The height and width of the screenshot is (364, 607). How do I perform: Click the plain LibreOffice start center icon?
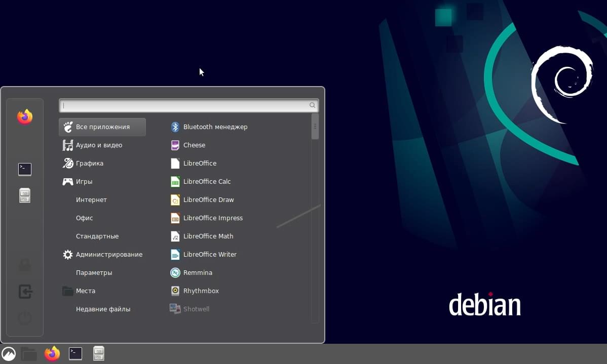pyautogui.click(x=175, y=163)
